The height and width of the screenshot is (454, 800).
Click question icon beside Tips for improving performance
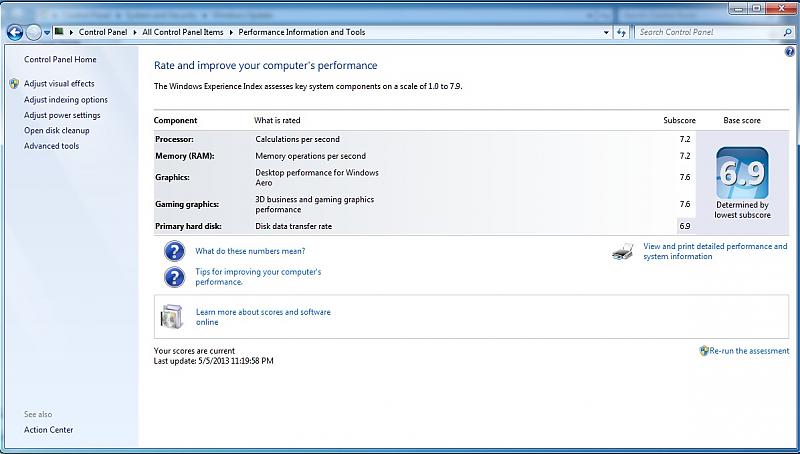pos(174,277)
